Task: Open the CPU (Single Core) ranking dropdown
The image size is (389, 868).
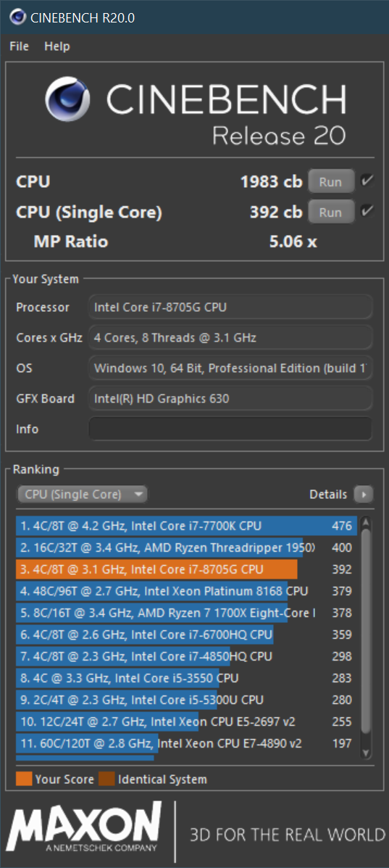Action: (x=83, y=495)
